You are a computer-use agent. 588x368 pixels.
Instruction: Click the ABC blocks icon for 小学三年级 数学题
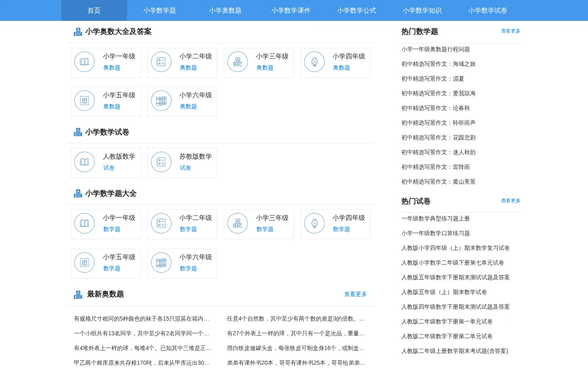(x=238, y=223)
